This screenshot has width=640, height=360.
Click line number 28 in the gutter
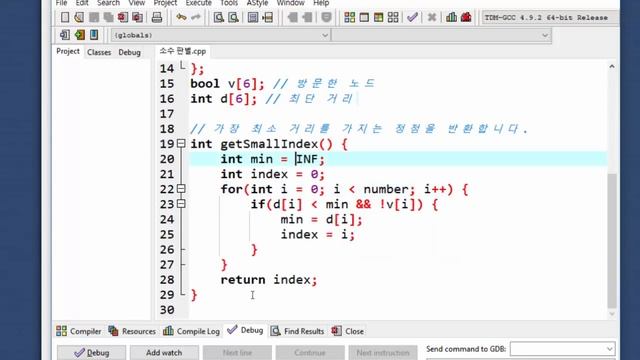tap(167, 280)
